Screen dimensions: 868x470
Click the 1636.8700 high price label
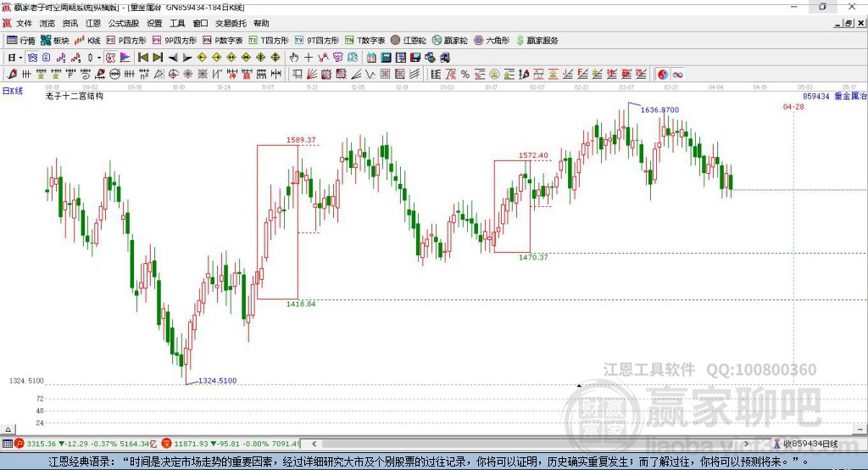coord(659,109)
